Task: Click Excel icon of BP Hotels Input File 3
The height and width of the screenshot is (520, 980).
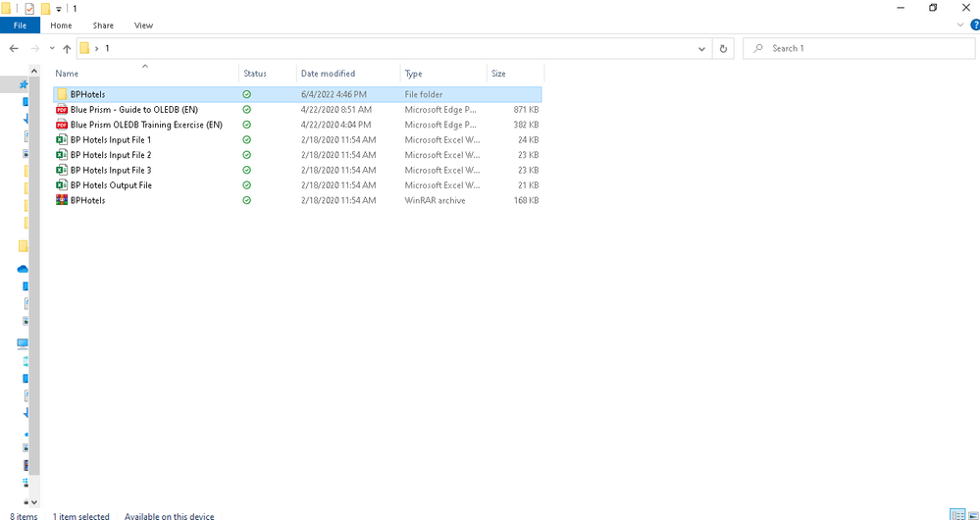Action: pos(61,170)
